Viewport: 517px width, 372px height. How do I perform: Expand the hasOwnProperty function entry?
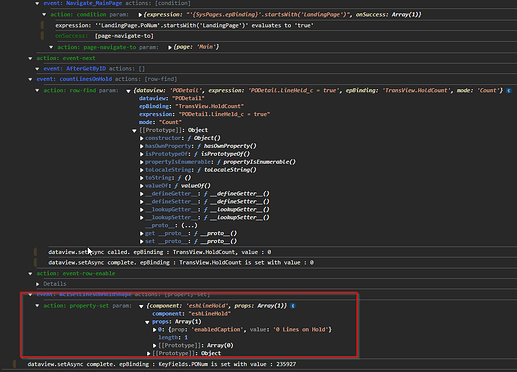(142, 146)
